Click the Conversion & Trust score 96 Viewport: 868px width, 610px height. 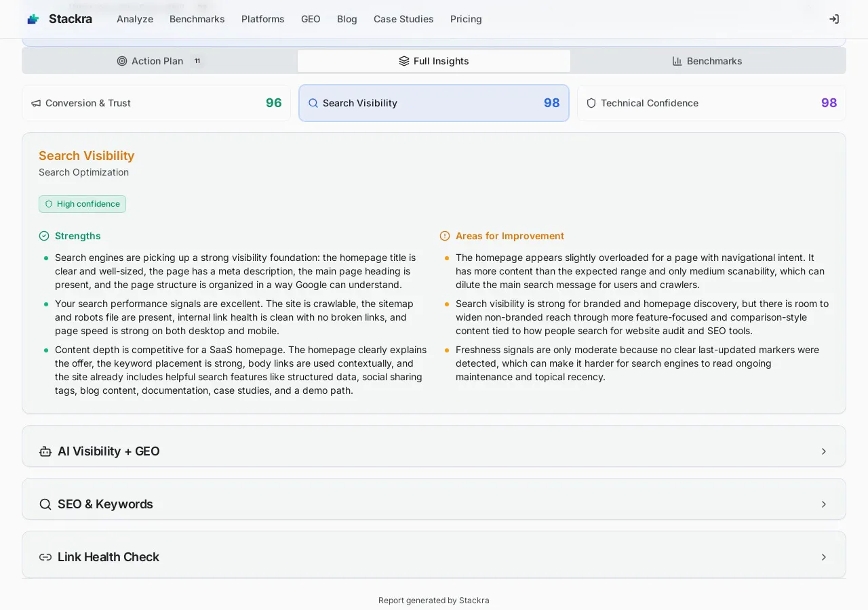point(274,103)
